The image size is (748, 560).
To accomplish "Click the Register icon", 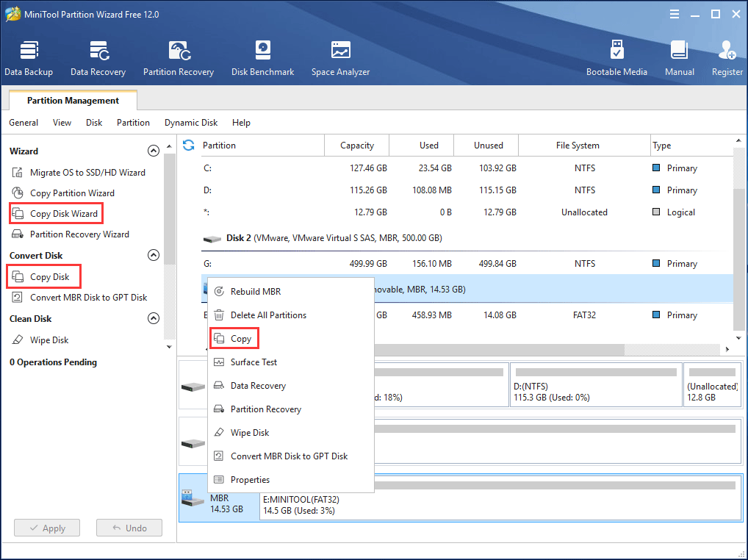I will [727, 51].
